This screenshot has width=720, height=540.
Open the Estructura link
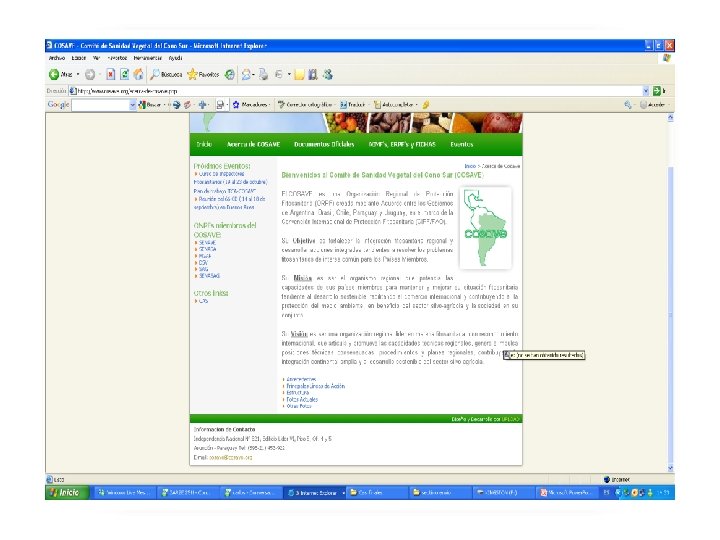click(x=298, y=393)
